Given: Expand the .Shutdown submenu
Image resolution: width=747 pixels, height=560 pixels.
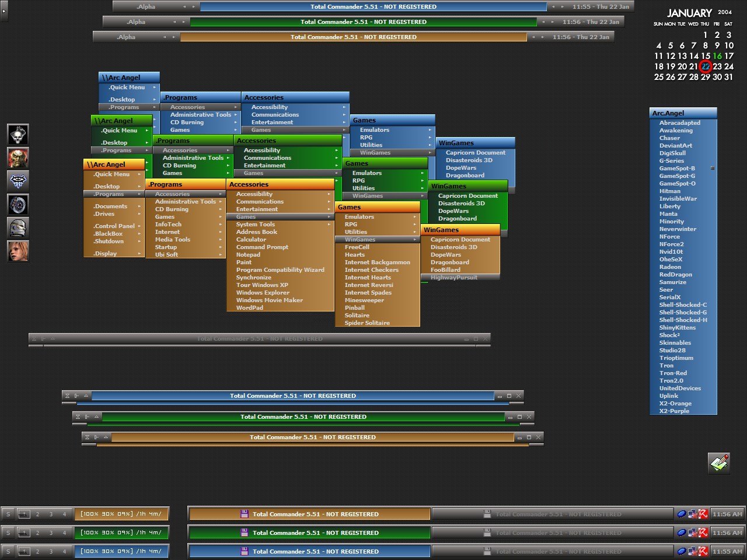Looking at the screenshot, I should point(113,242).
